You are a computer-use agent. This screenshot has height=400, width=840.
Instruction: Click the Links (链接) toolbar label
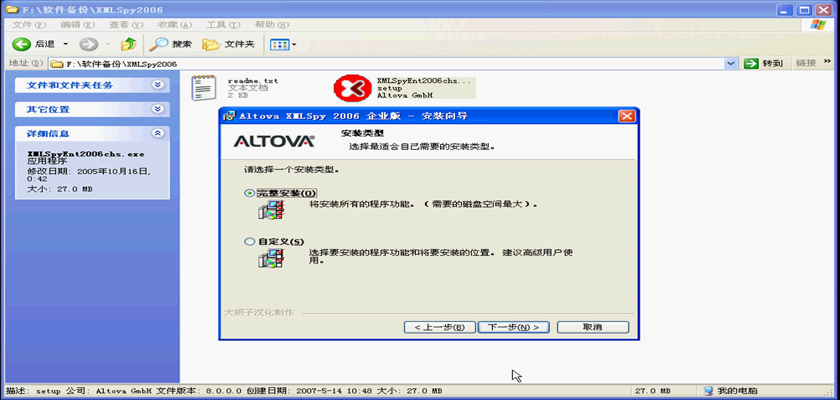click(x=806, y=63)
